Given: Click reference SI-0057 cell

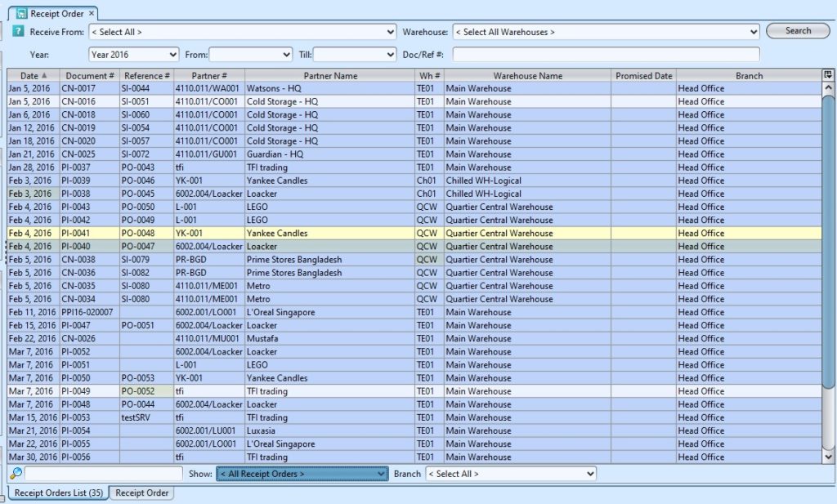Looking at the screenshot, I should tap(147, 140).
